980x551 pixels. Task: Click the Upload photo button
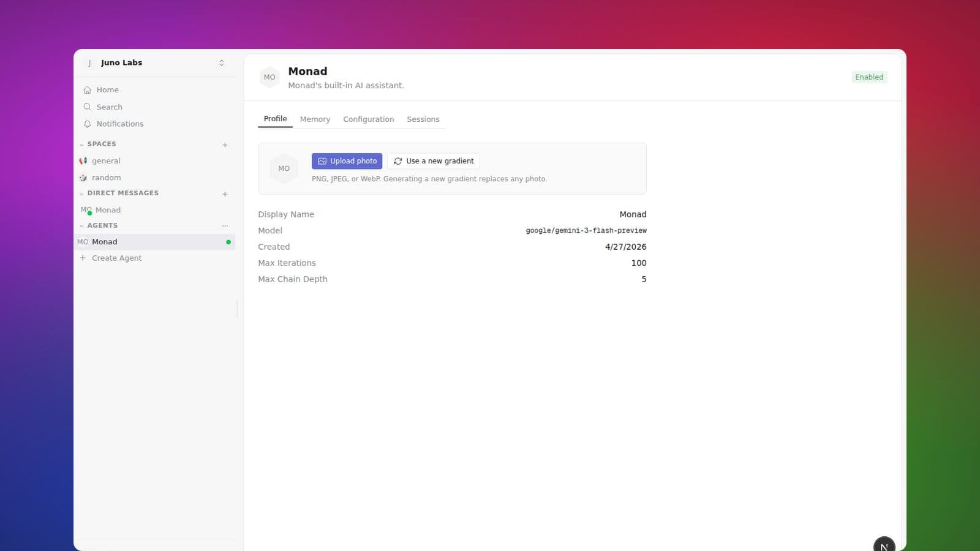[347, 161]
